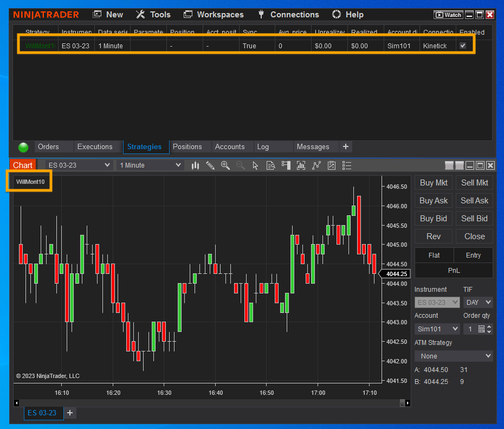This screenshot has width=504, height=429.
Task: Click the Buy Ask button
Action: point(434,201)
